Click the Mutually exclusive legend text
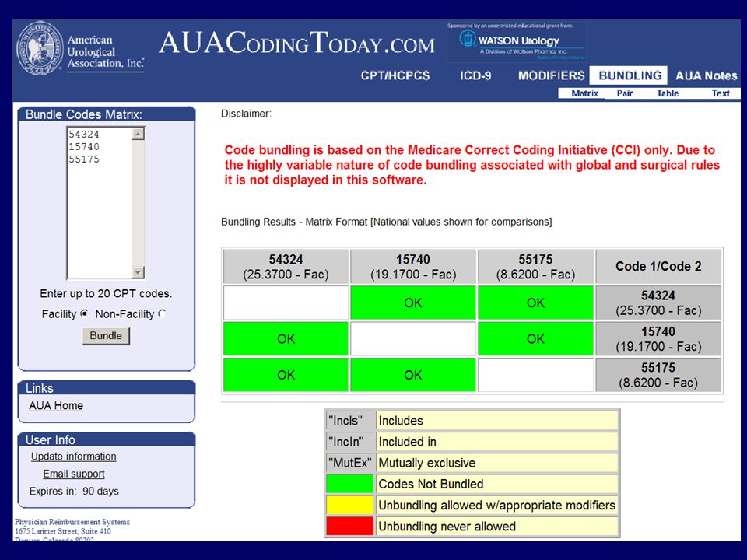The height and width of the screenshot is (560, 747). tap(427, 463)
